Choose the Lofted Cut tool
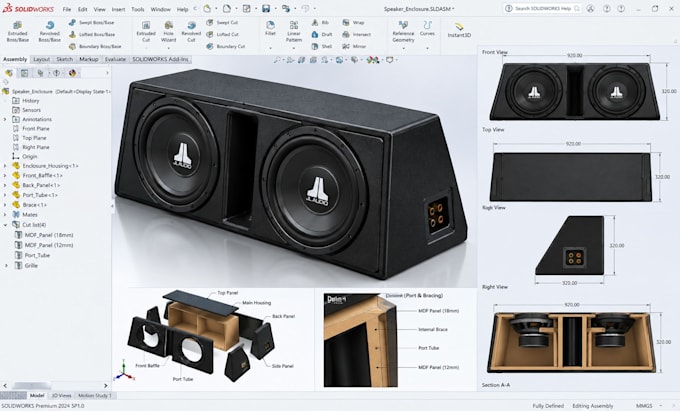680x411 pixels. (x=222, y=34)
